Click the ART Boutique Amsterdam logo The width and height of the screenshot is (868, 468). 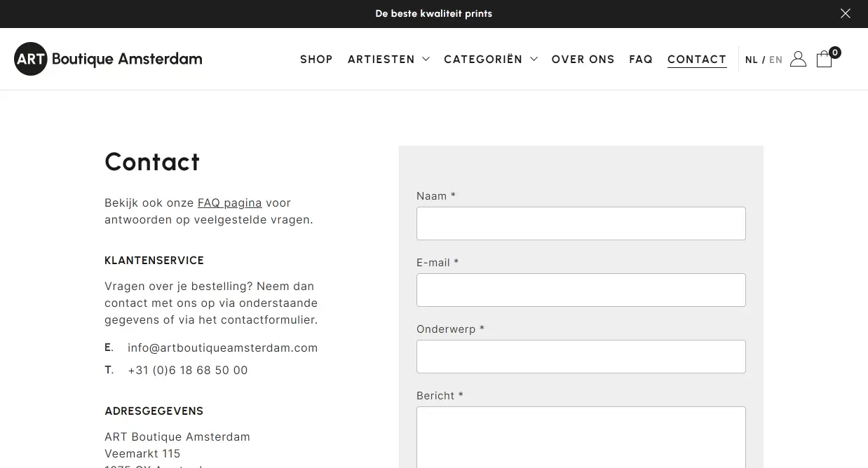coord(108,59)
